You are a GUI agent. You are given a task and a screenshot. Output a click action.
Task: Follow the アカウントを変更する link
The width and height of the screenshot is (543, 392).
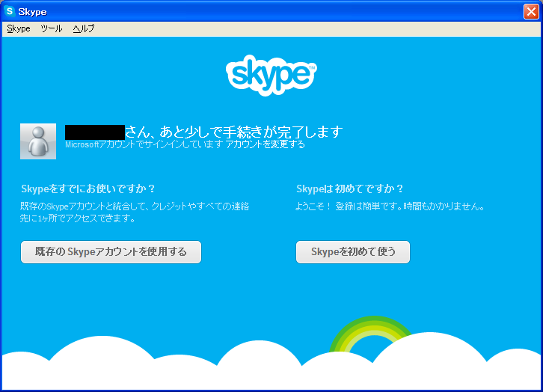tap(266, 144)
